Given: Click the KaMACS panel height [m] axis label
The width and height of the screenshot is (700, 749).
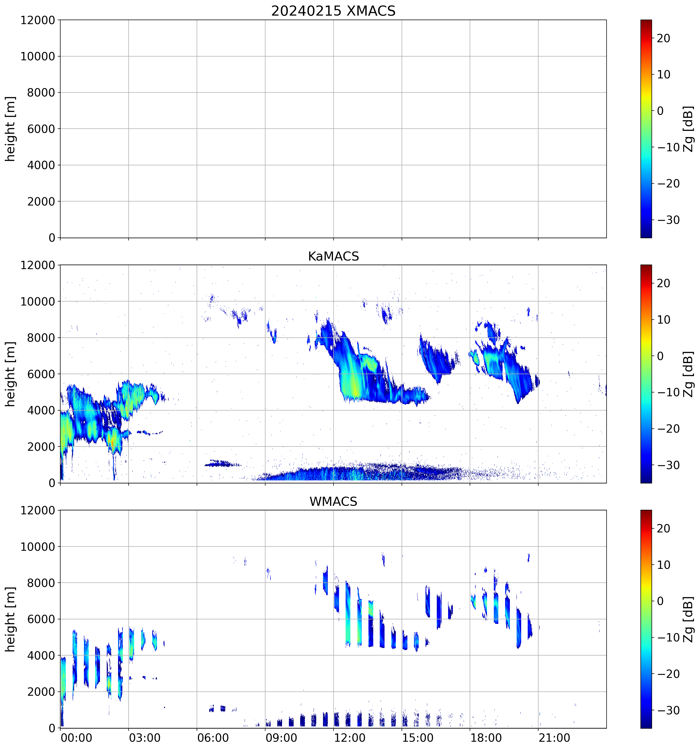Looking at the screenshot, I should click(x=11, y=374).
